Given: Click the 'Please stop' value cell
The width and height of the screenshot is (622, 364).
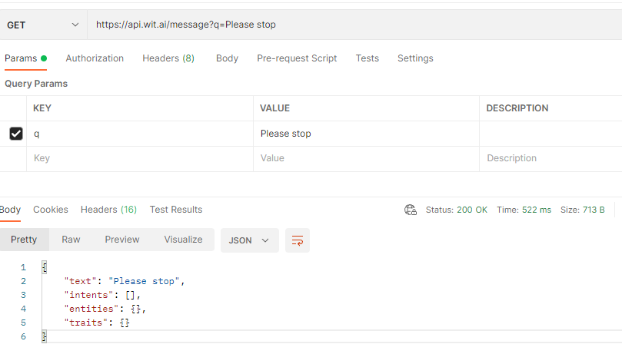Looking at the screenshot, I should tap(366, 134).
